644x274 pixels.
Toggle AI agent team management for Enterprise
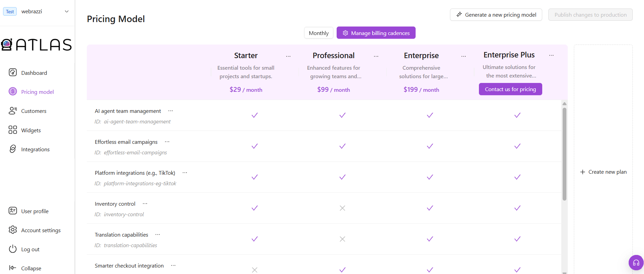[x=430, y=115]
